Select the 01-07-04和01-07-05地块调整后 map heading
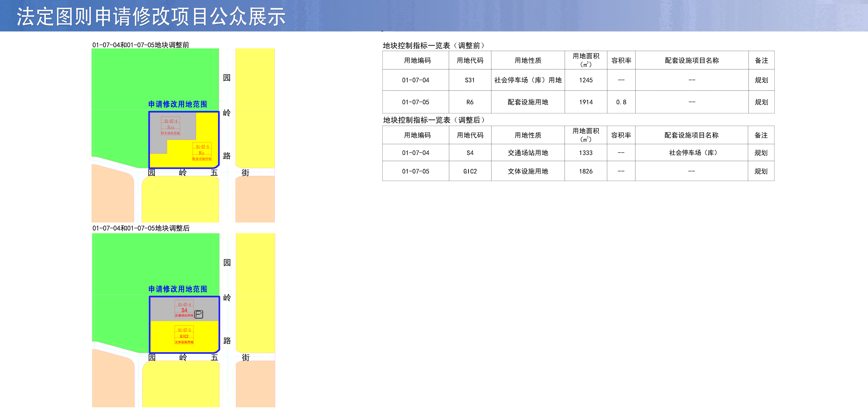This screenshot has width=868, height=413. [141, 228]
